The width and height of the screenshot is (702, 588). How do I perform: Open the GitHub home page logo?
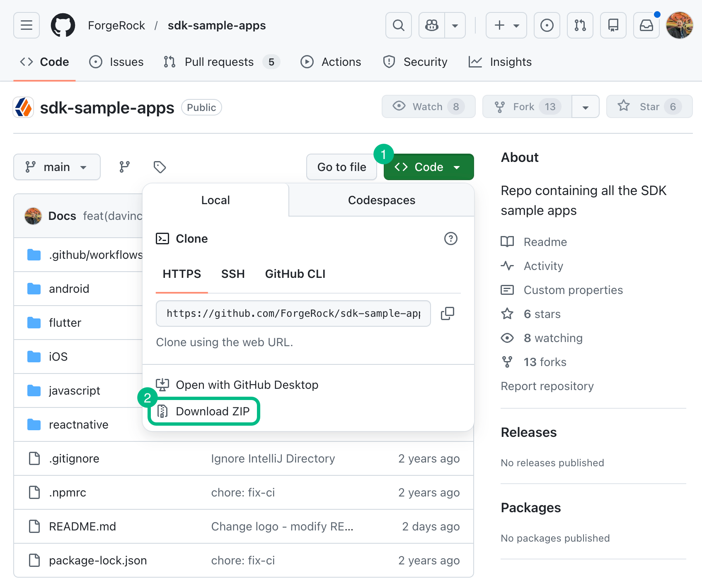point(63,25)
